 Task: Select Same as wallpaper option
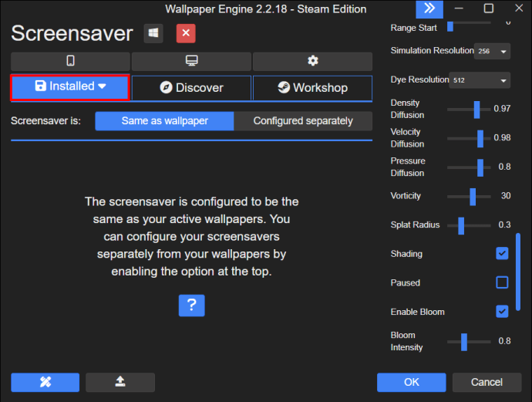coord(164,121)
